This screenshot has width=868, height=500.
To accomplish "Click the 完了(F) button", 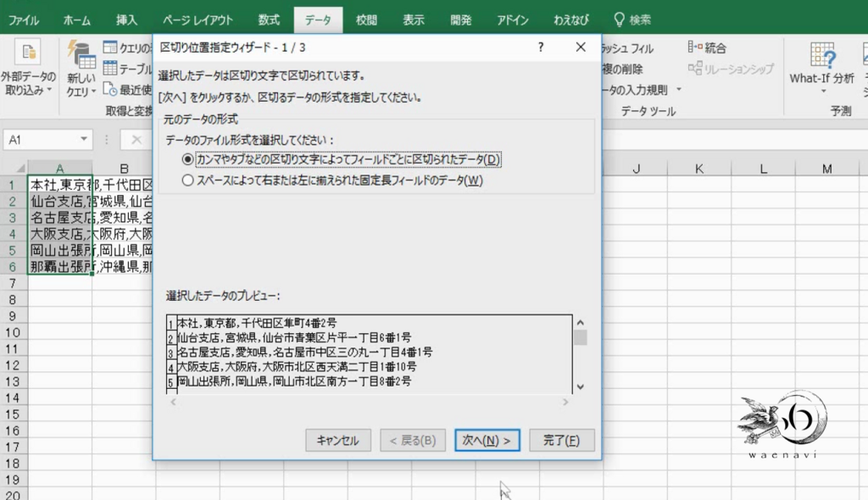I will point(562,441).
